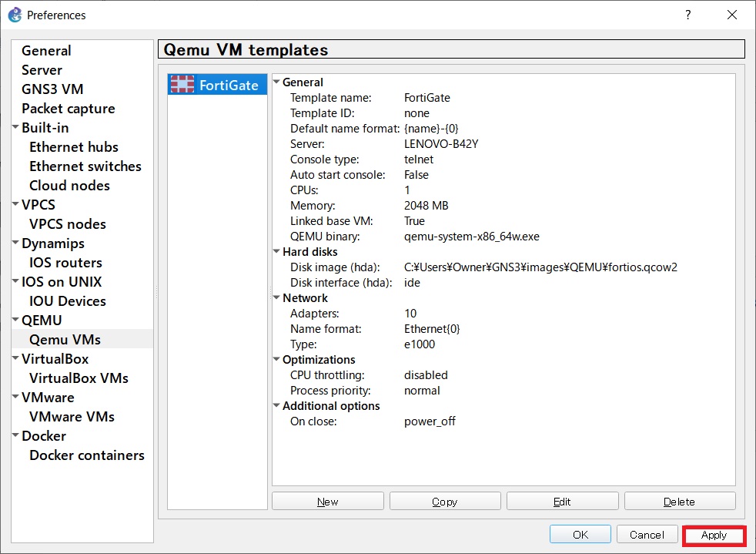Click the Adapters value 10
Image resolution: width=756 pixels, height=554 pixels.
(410, 314)
